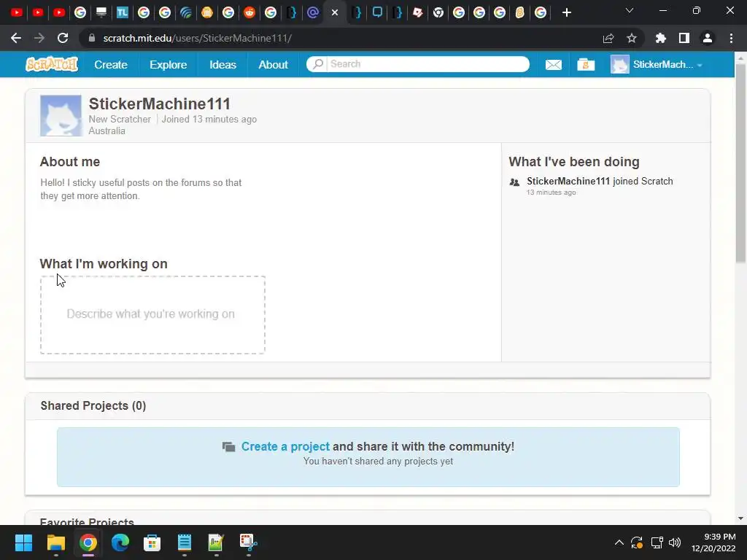
Task: Switch to the Roblox tab
Action: pos(418,12)
